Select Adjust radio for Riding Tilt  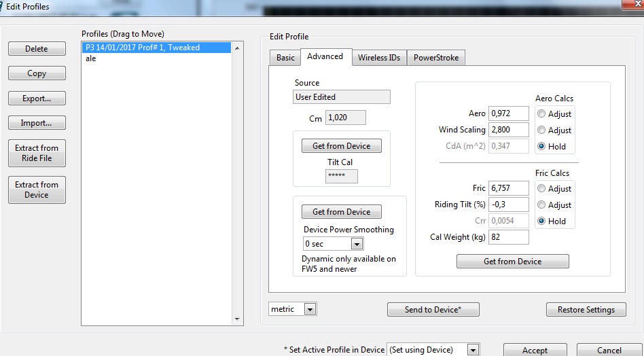[543, 204]
